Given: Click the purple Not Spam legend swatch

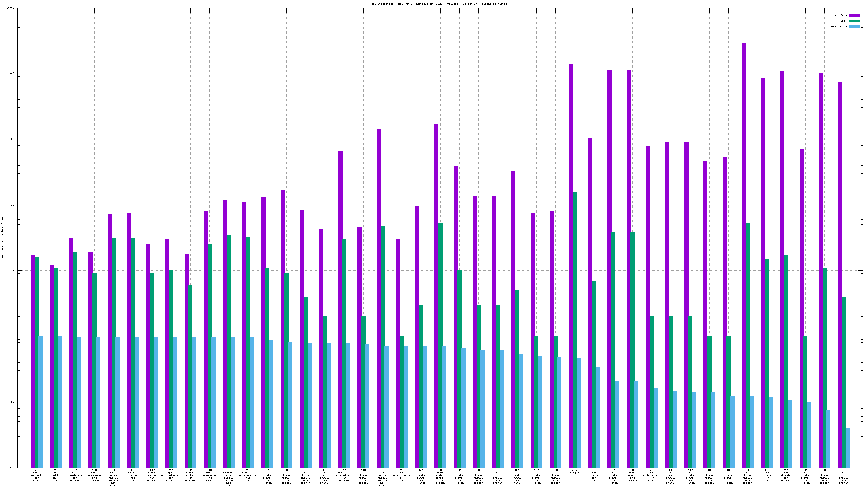Looking at the screenshot, I should (854, 15).
